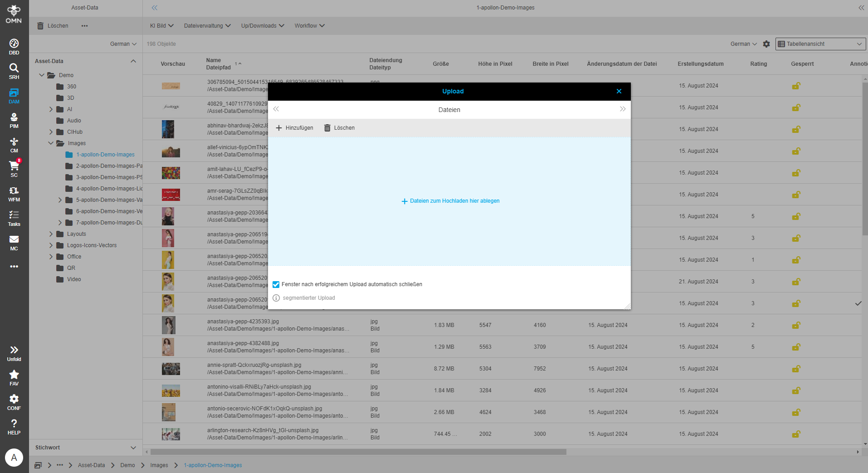Viewport: 868px width, 473px height.
Task: Open the SC shopping cart module
Action: click(14, 168)
